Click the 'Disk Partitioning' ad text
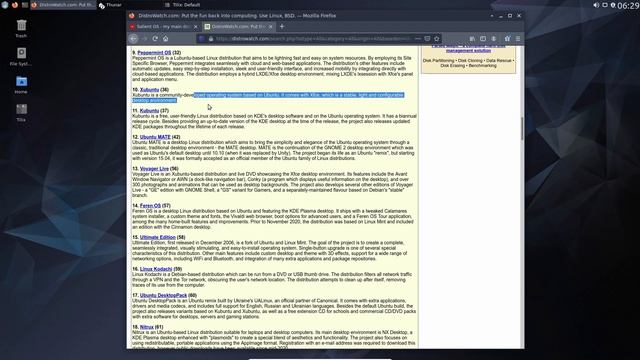This screenshot has height=360, width=640. click(438, 60)
